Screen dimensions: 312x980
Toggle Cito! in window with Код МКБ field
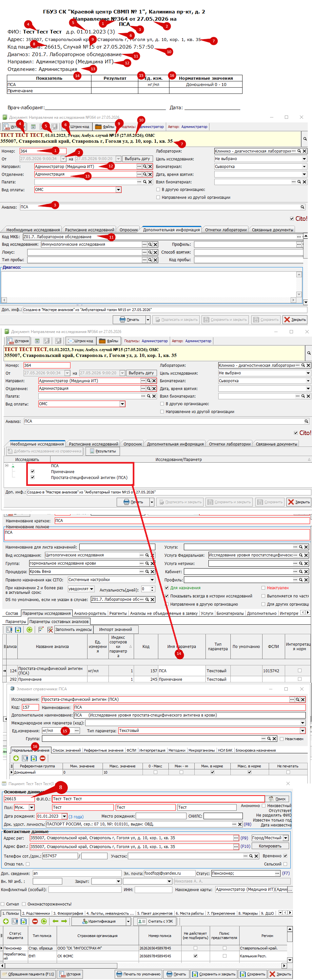[292, 219]
